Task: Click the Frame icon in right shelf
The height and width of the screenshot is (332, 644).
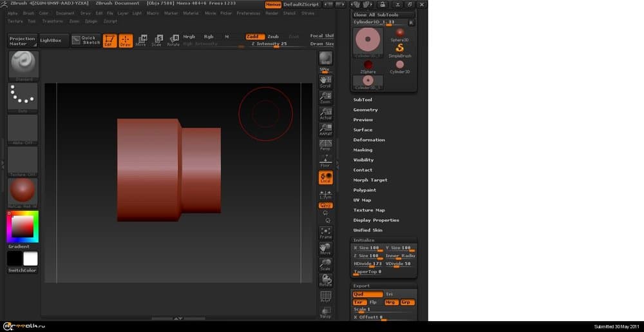Action: 325,233
